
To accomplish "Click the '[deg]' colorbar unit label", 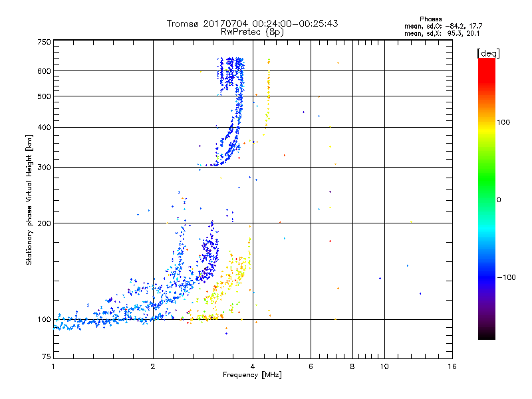I will click(x=488, y=53).
